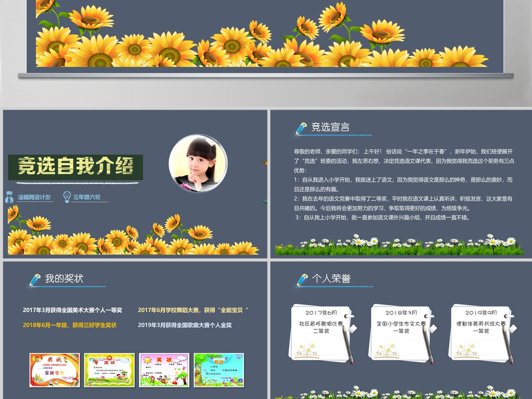Click the line 2019年3月获得全国歌曲大赛个人金奖

[184, 325]
